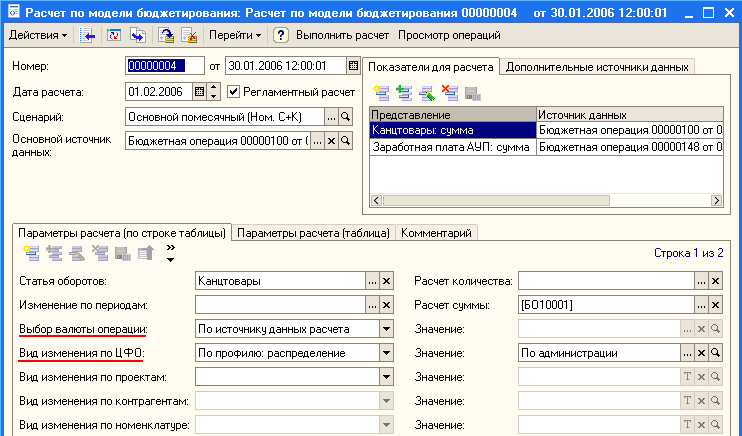The height and width of the screenshot is (436, 742).
Task: Click magnifier icon beside Сценарий field
Action: [346, 117]
